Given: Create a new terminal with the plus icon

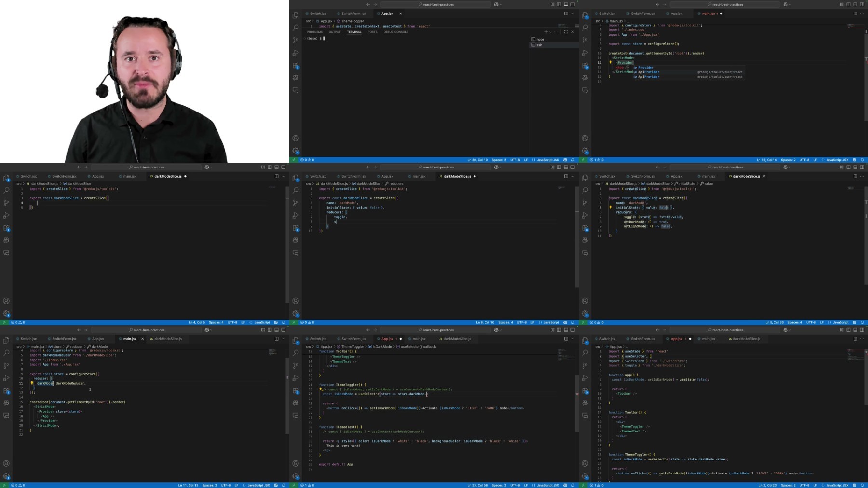Looking at the screenshot, I should 546,32.
